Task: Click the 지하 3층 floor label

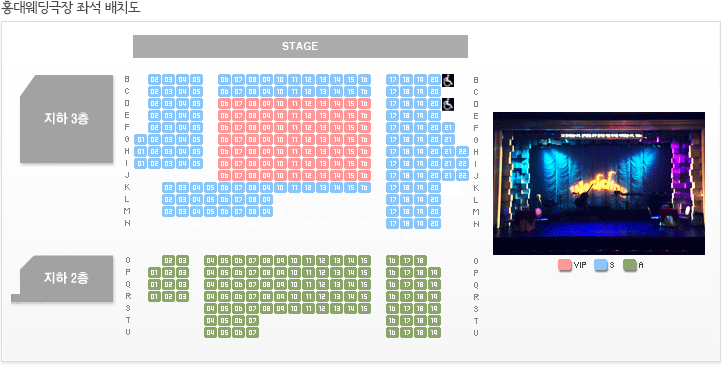Action: coord(66,119)
